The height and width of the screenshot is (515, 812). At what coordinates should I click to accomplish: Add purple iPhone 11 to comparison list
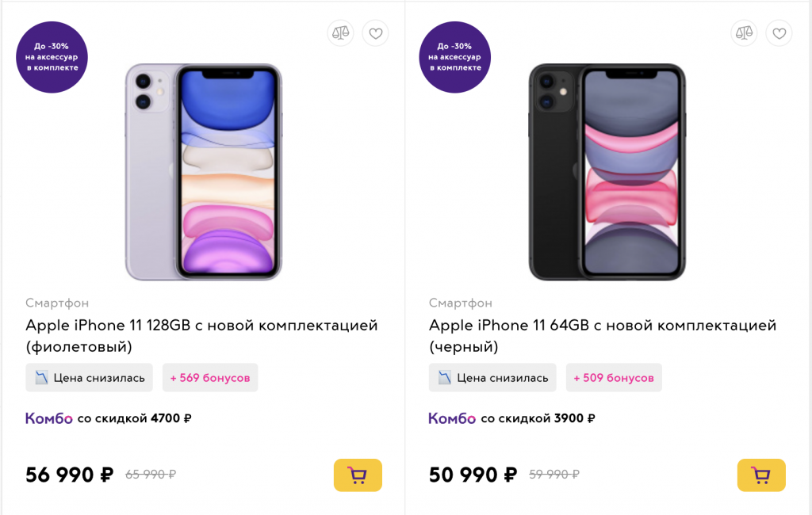[x=340, y=33]
